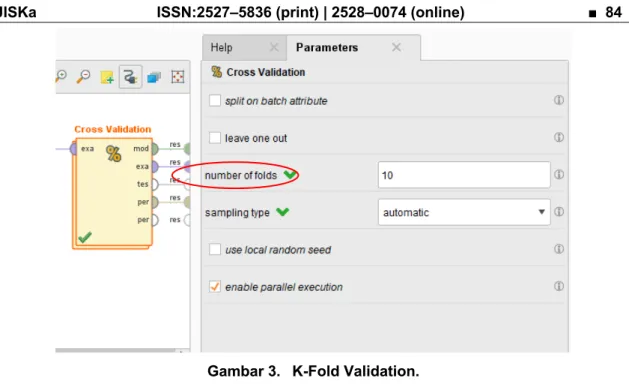629x384 pixels.
Task: Click info icon for leave one out
Action: (x=559, y=137)
